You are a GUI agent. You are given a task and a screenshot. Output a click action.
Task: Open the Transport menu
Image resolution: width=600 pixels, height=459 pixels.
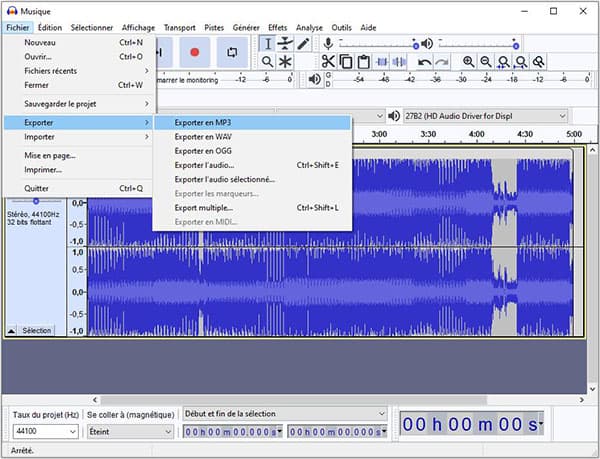click(x=179, y=28)
